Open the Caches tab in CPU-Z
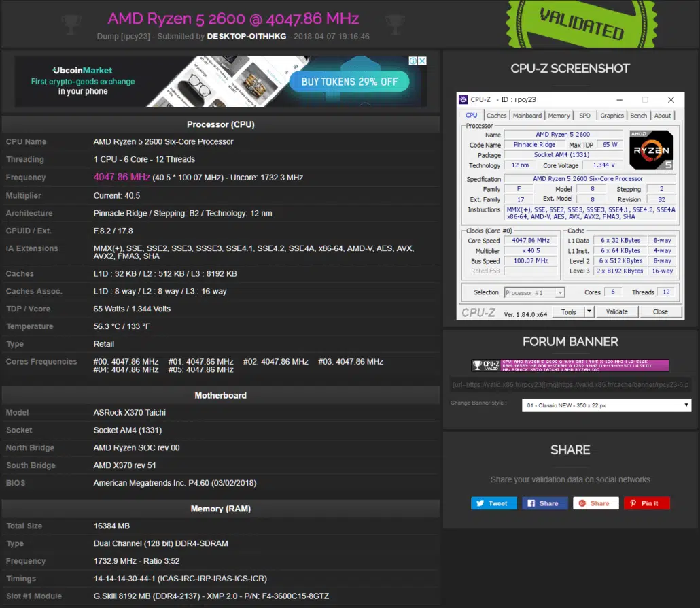Screen dimensions: 700x608 pyautogui.click(x=496, y=115)
